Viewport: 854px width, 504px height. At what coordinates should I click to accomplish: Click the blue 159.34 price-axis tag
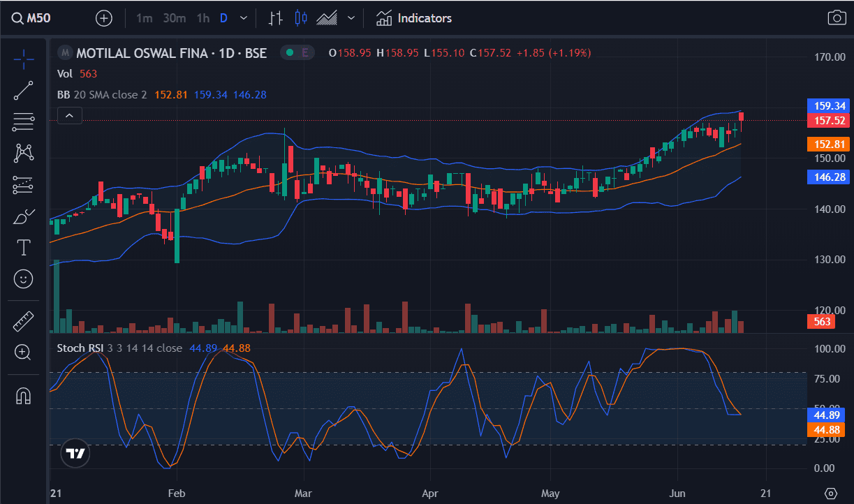[830, 106]
